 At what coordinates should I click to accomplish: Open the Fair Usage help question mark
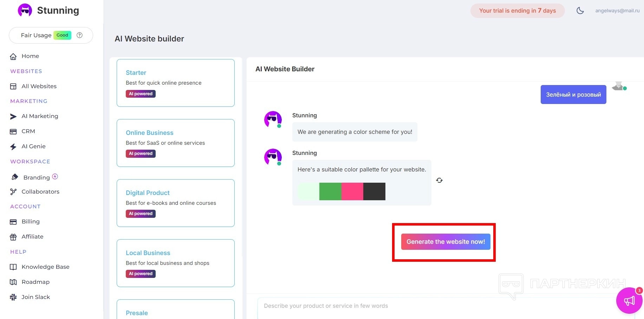(80, 35)
